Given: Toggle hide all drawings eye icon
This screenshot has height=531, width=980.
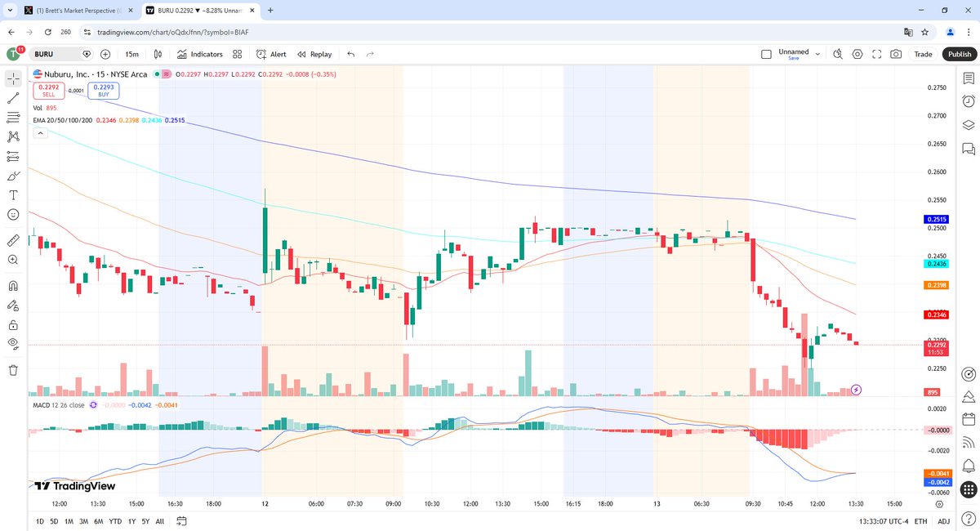Looking at the screenshot, I should click(x=14, y=344).
